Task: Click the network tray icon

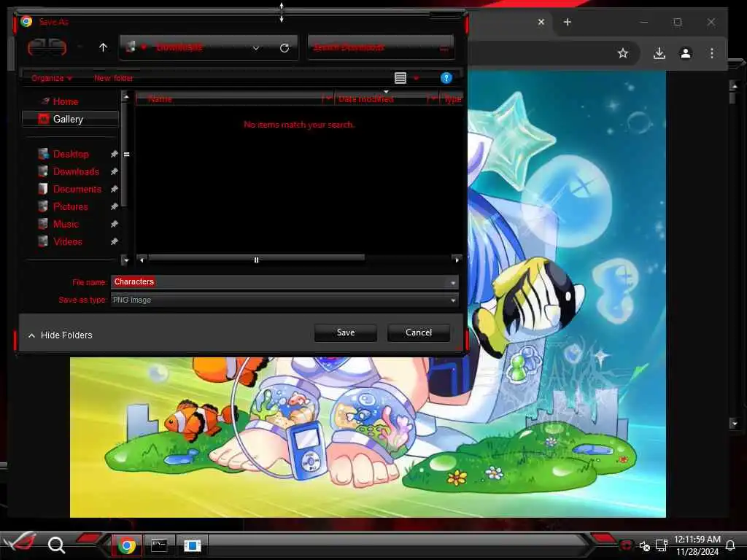Action: point(661,545)
